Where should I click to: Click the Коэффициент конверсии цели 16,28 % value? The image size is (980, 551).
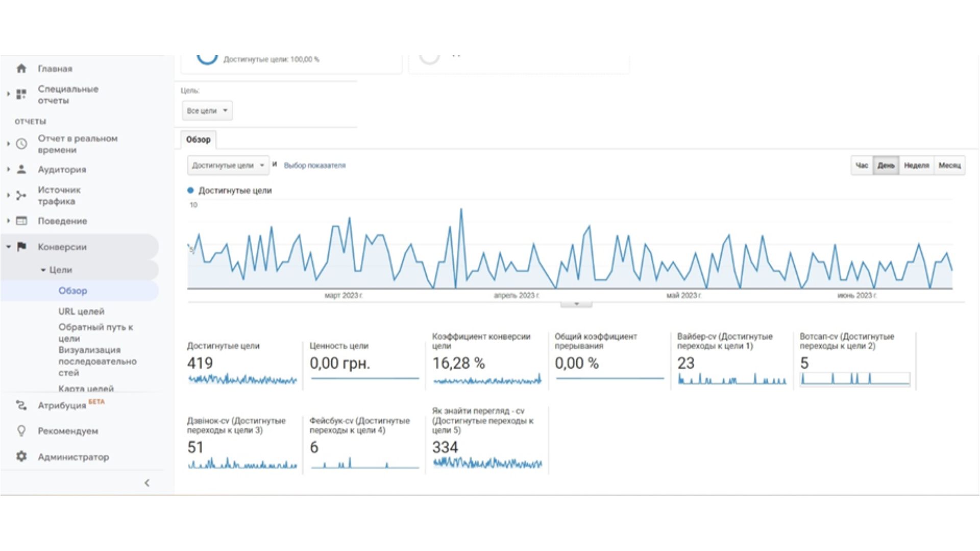pos(458,363)
